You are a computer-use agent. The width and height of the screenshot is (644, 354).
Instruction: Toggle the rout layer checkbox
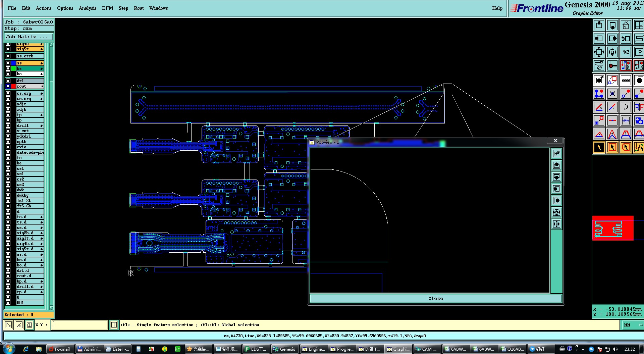click(8, 86)
